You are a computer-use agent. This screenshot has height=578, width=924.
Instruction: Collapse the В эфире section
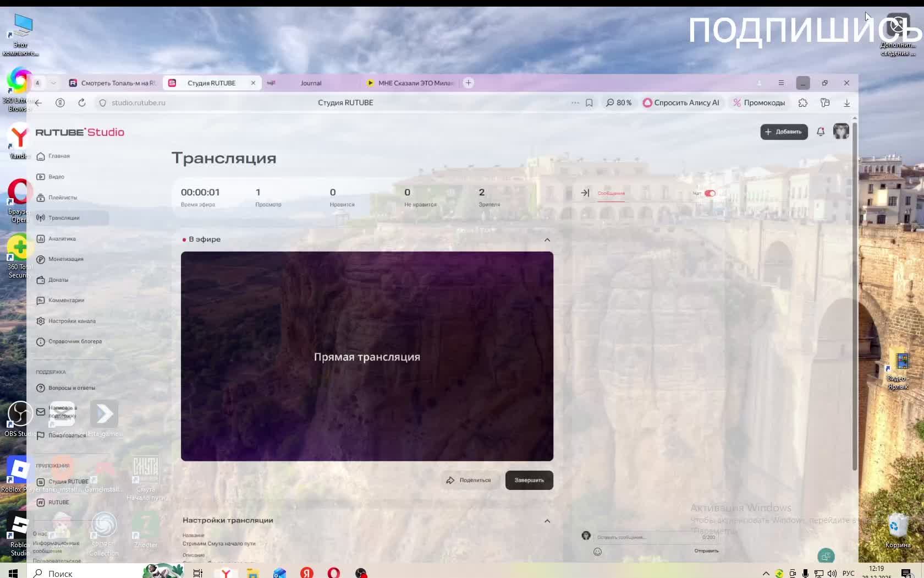click(547, 239)
